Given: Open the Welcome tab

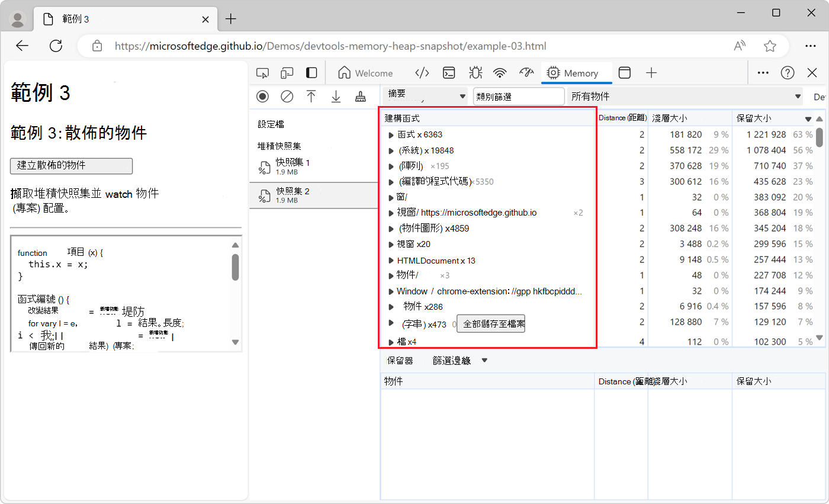Looking at the screenshot, I should click(365, 73).
